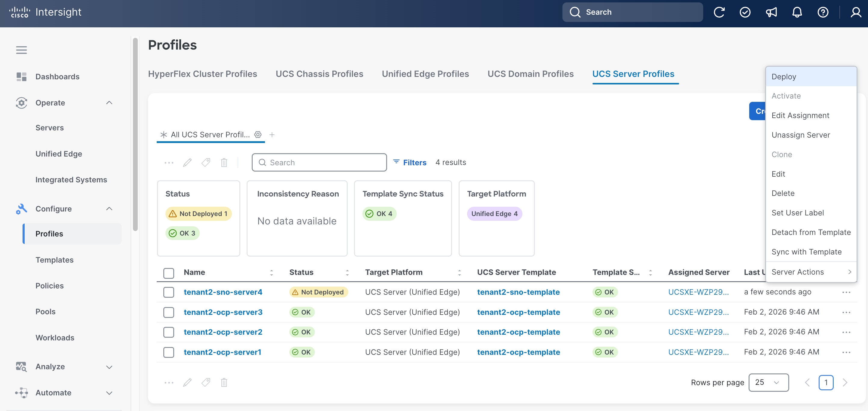
Task: Open row actions for tenant2-sno-server4
Action: (846, 292)
